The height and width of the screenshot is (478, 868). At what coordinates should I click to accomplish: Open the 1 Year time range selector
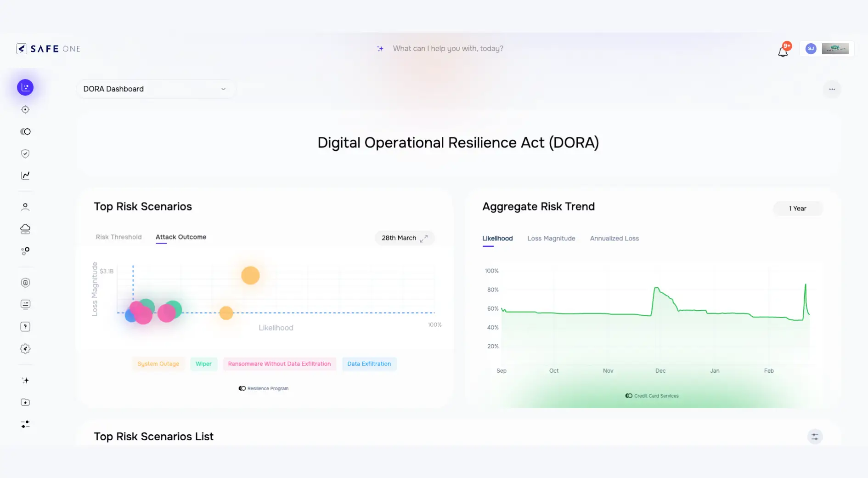pyautogui.click(x=797, y=209)
